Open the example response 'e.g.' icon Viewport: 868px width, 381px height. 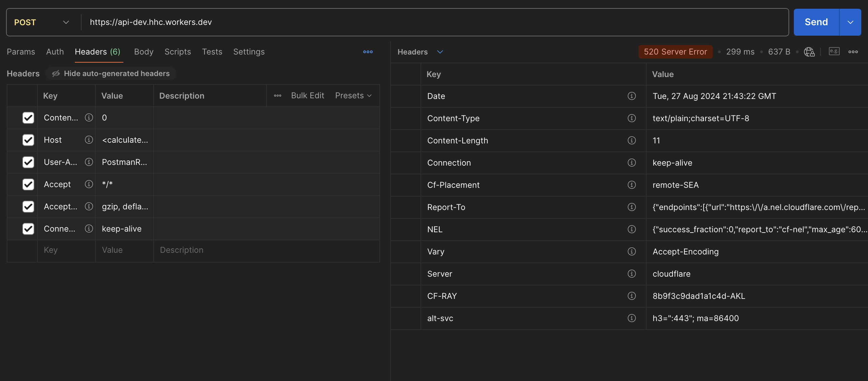834,51
